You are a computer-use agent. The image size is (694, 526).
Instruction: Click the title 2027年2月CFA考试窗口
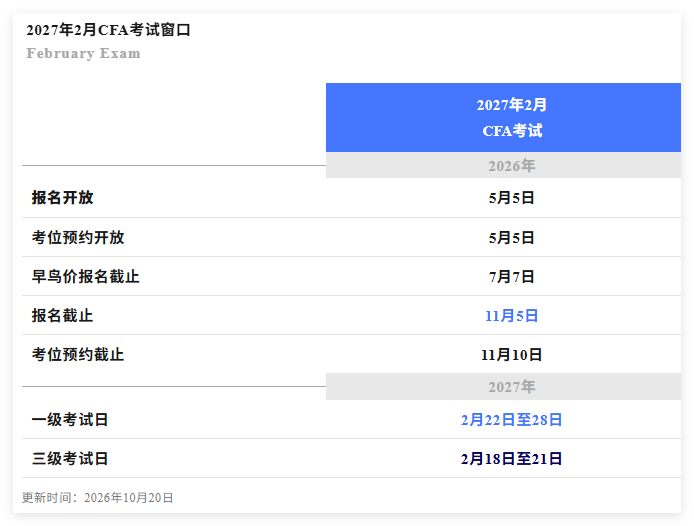click(108, 30)
